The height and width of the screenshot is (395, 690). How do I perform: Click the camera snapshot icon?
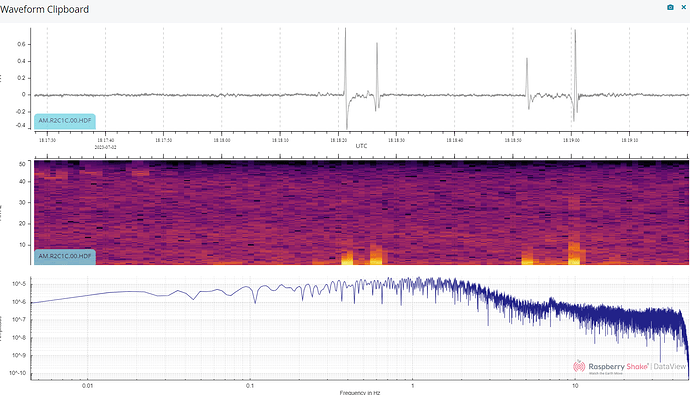[670, 7]
